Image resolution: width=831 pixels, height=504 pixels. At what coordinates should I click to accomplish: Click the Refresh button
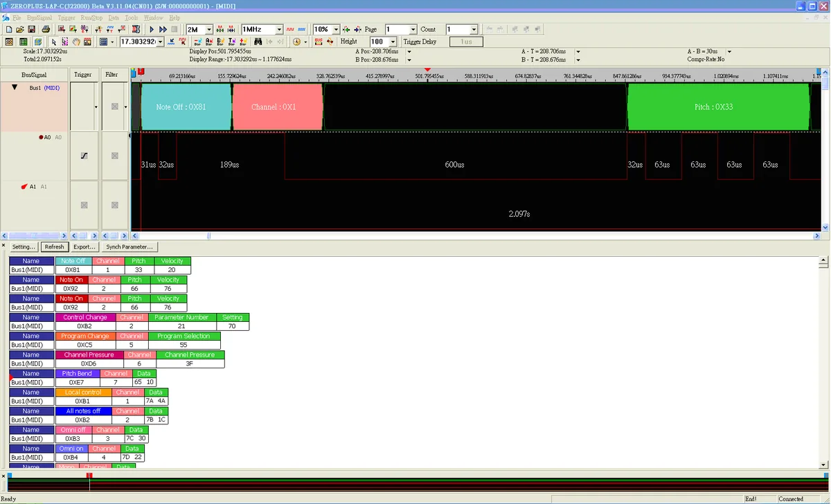(54, 246)
